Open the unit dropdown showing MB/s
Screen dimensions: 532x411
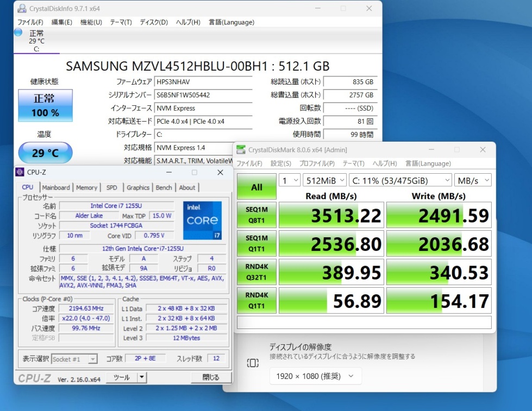click(473, 180)
